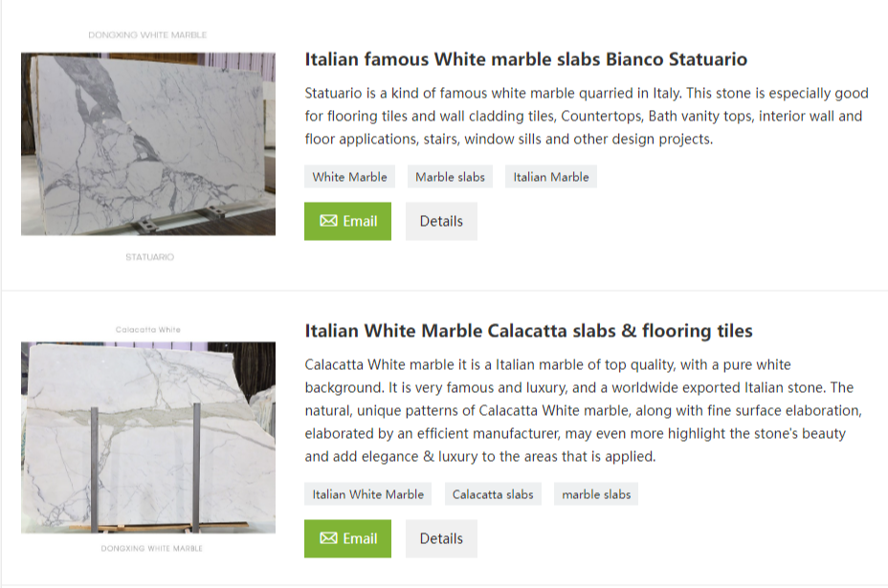Select the 'Italian White Marble' tag
This screenshot has width=888, height=588.
tap(367, 494)
